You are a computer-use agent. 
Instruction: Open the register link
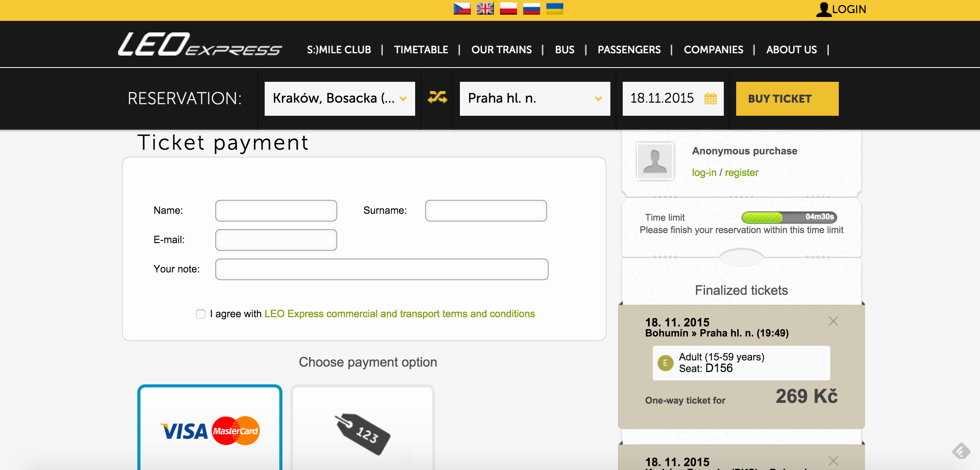741,172
